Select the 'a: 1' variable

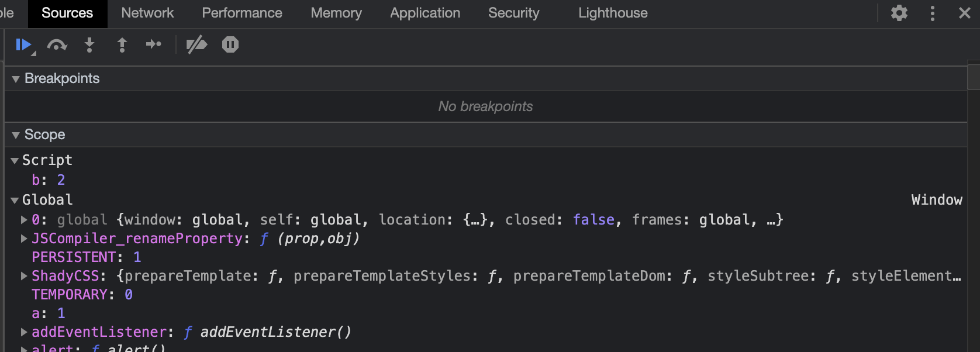coord(49,313)
